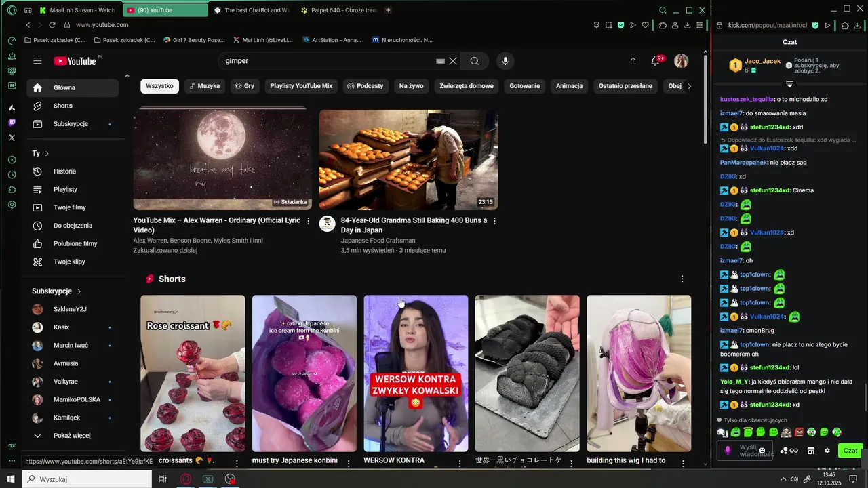Open the YouTube account avatar menu

[682, 61]
